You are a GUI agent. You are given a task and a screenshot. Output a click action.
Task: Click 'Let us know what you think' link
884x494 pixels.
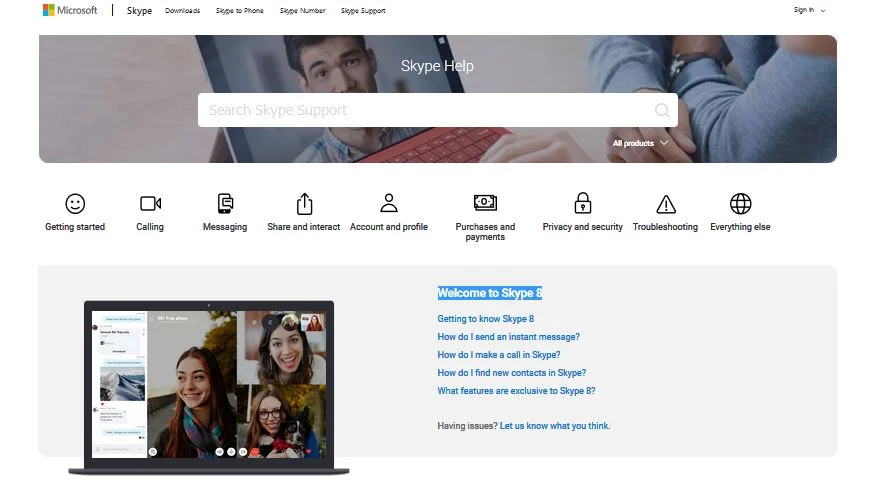pyautogui.click(x=555, y=426)
